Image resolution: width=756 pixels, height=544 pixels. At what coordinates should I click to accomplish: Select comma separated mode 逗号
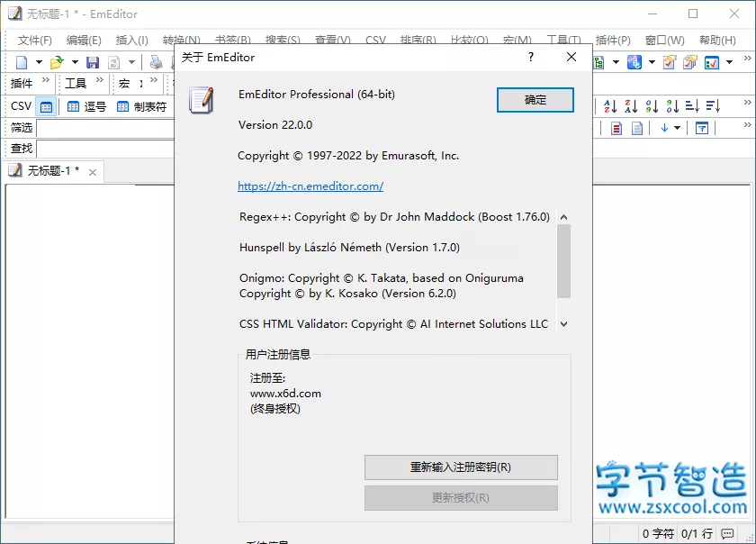[x=86, y=106]
